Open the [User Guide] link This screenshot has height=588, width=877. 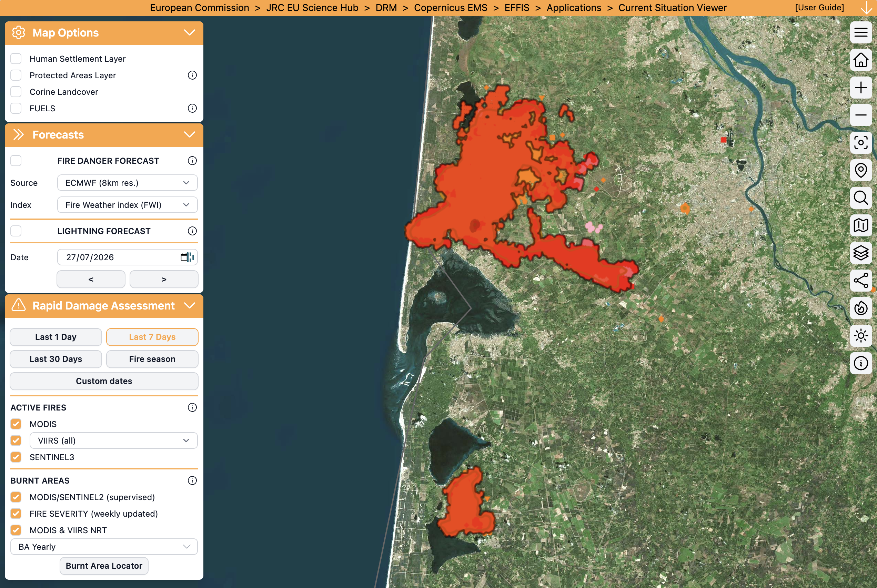(819, 8)
